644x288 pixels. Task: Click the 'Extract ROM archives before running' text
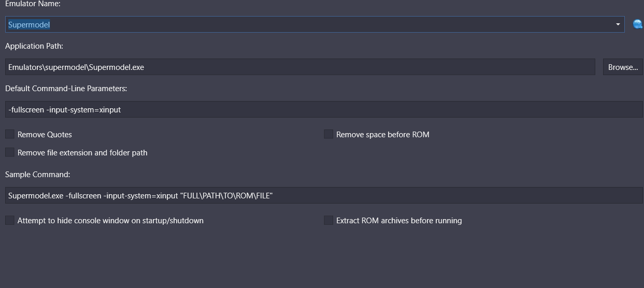(x=399, y=220)
